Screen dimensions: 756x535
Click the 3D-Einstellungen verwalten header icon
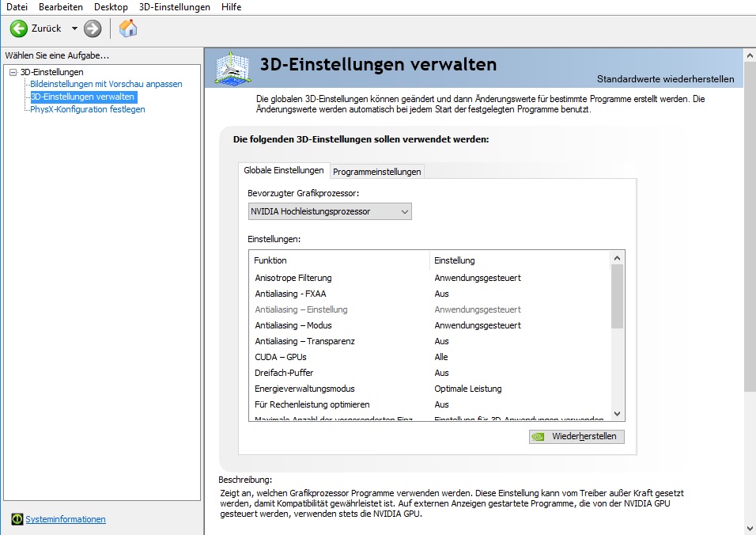232,69
